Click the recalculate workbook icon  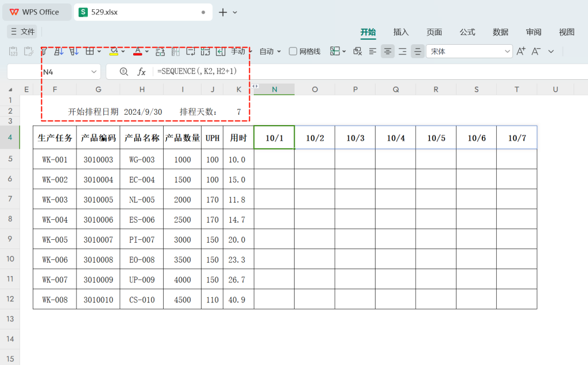[206, 51]
